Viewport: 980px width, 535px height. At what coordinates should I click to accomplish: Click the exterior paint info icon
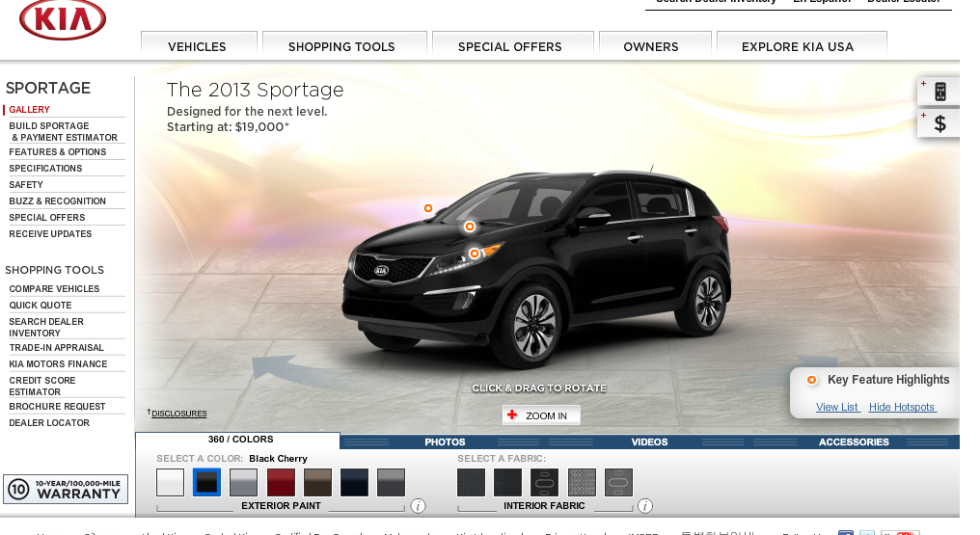point(418,506)
